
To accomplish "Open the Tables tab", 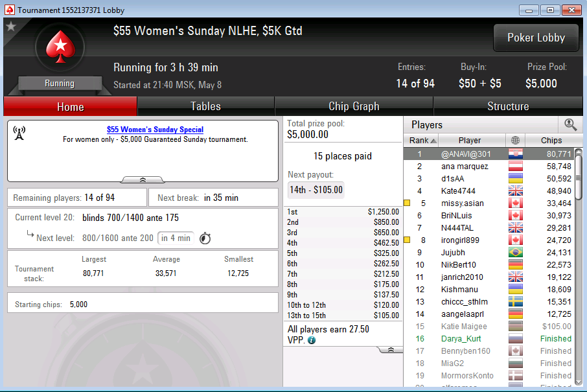I will pyautogui.click(x=205, y=107).
